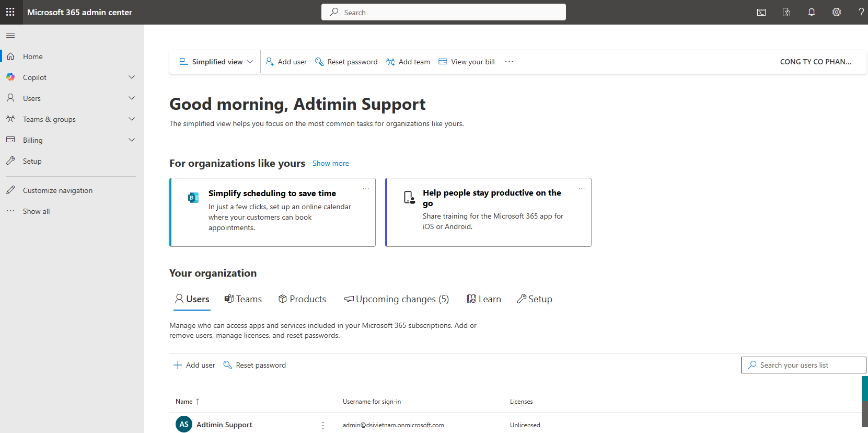The height and width of the screenshot is (433, 868).
Task: Click Add user in top toolbar
Action: [286, 62]
